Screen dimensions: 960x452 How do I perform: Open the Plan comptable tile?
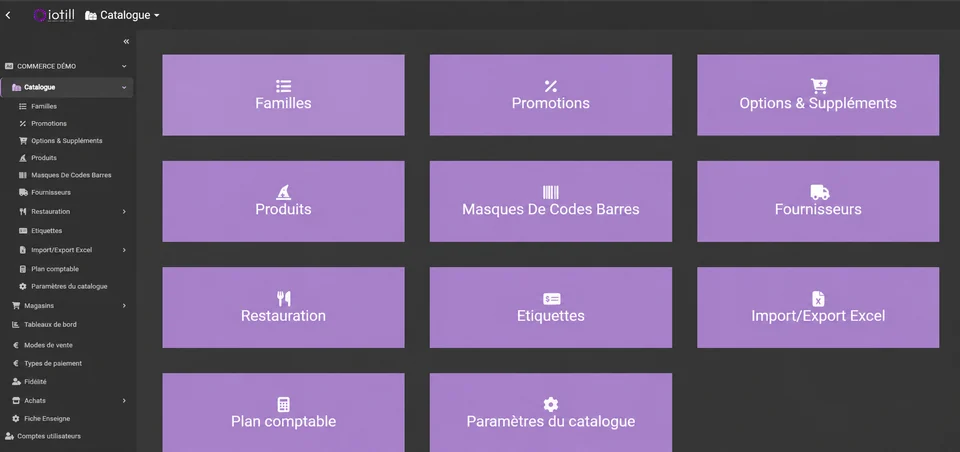click(283, 413)
